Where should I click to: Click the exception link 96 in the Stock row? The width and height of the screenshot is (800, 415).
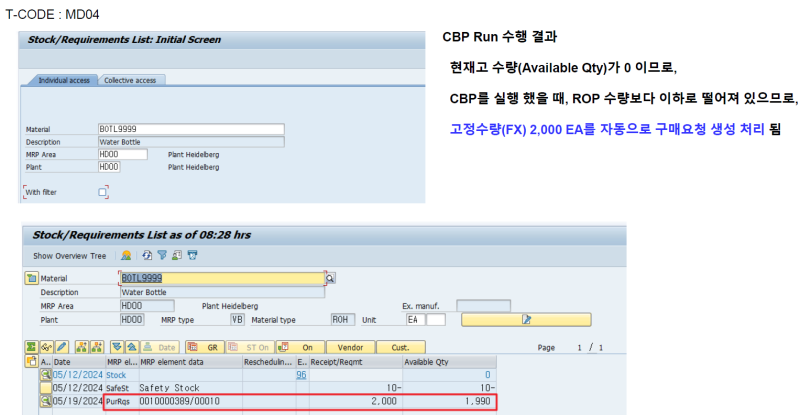[x=302, y=375]
